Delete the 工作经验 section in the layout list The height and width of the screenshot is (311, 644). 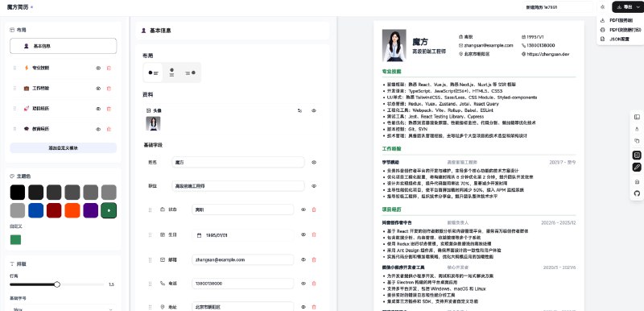(x=109, y=89)
